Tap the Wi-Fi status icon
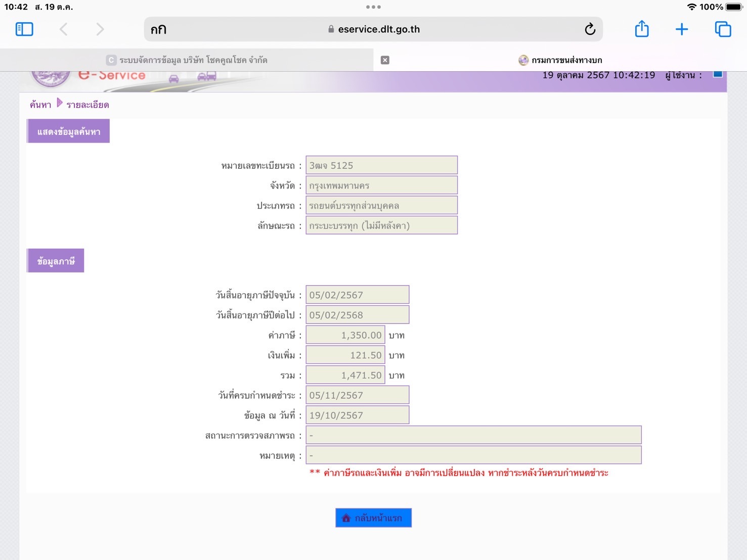Screen dimensions: 747x560 point(691,7)
